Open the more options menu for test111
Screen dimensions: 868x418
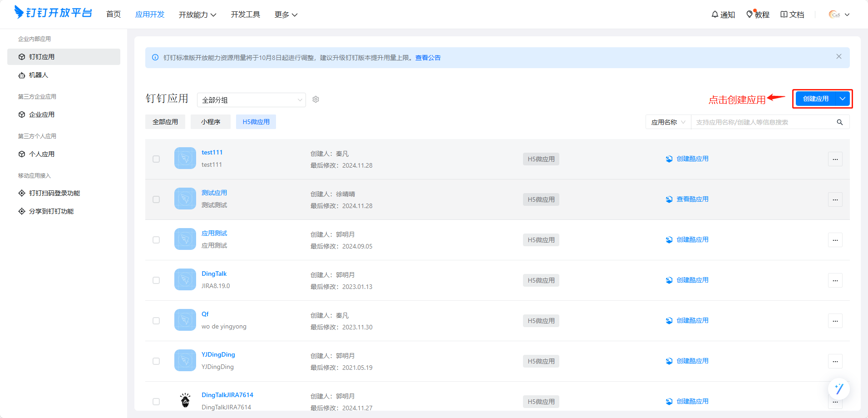click(x=835, y=159)
